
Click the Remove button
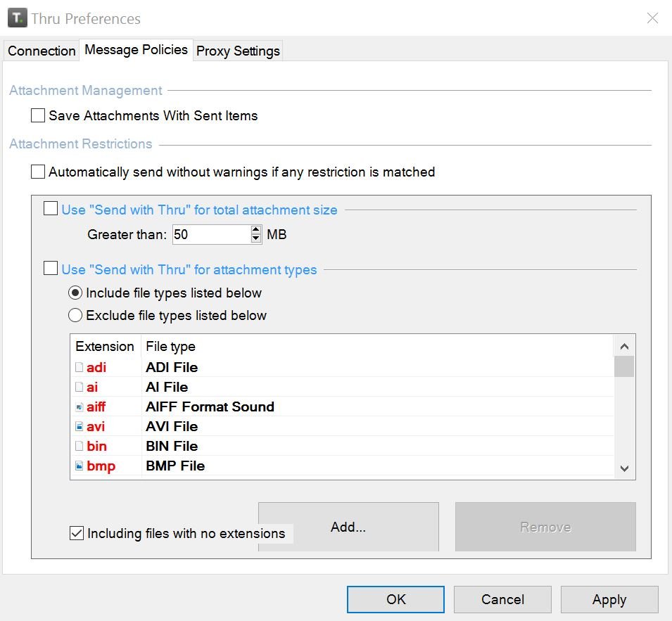coord(545,527)
